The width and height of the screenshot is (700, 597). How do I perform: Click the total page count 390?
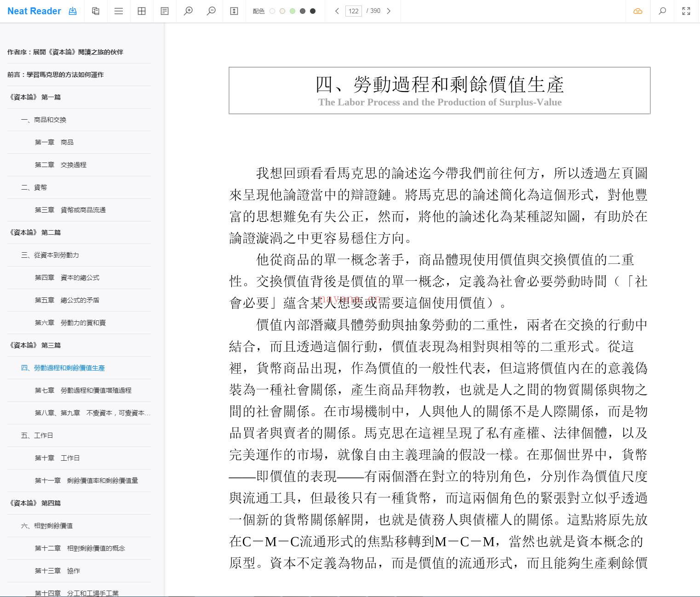375,11
